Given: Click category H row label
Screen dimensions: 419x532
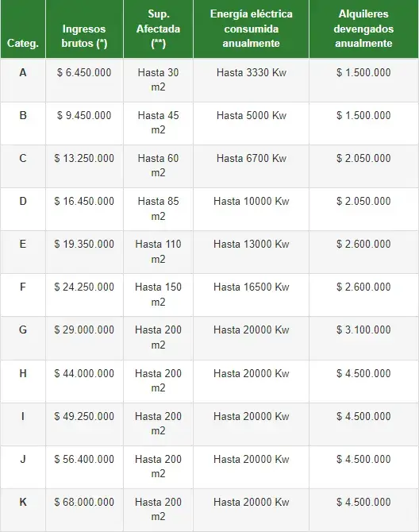Looking at the screenshot, I should (x=23, y=373).
